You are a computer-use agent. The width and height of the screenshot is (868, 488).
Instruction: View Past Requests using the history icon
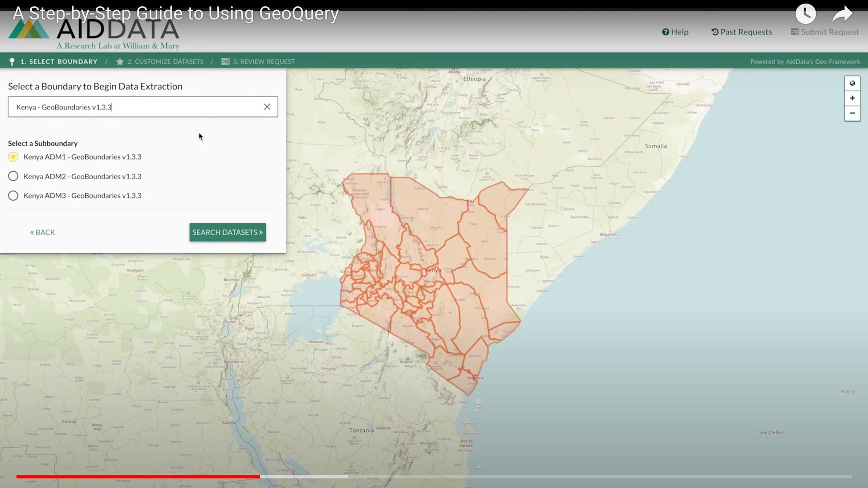tap(715, 32)
